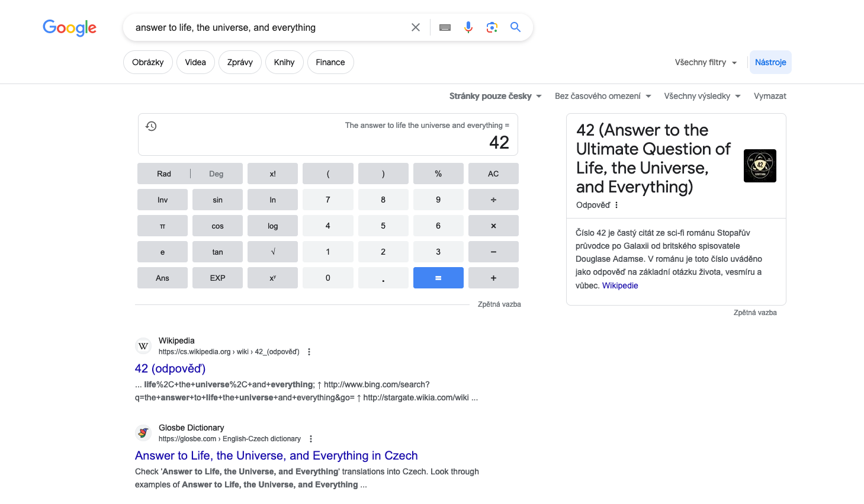This screenshot has width=864, height=504.
Task: Click the magnifying glass search icon
Action: tap(516, 27)
